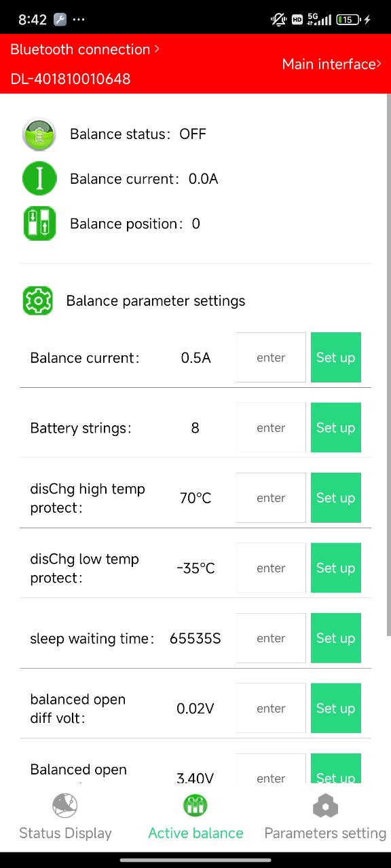Tap the Balance position icon
This screenshot has height=868, width=391.
(39, 224)
